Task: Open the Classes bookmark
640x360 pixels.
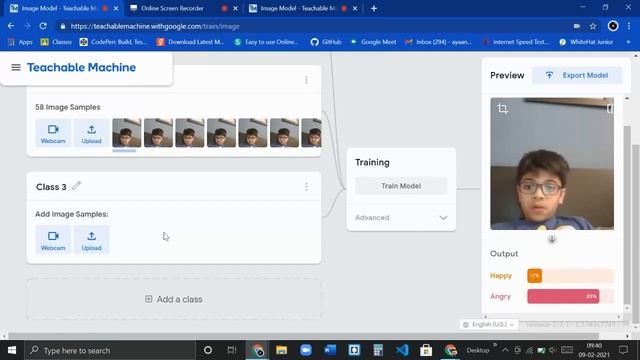Action: click(56, 42)
